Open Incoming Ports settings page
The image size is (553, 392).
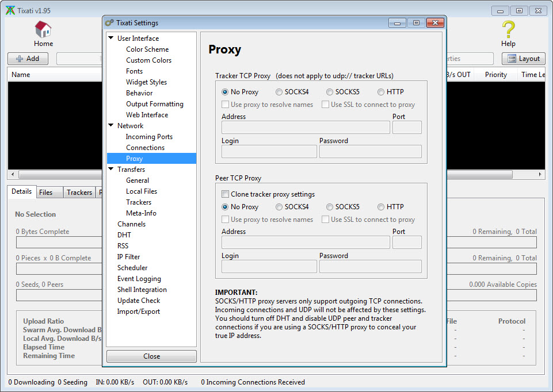pos(149,137)
